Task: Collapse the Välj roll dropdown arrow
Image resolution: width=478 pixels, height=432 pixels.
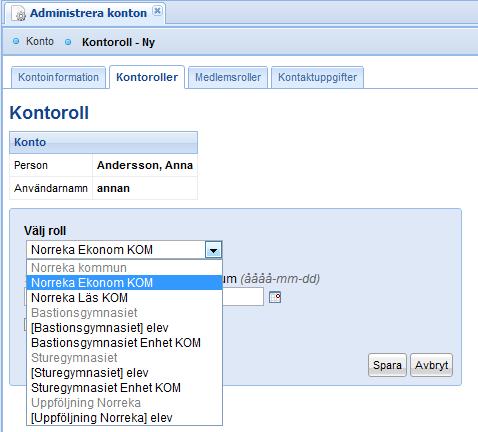Action: [213, 250]
